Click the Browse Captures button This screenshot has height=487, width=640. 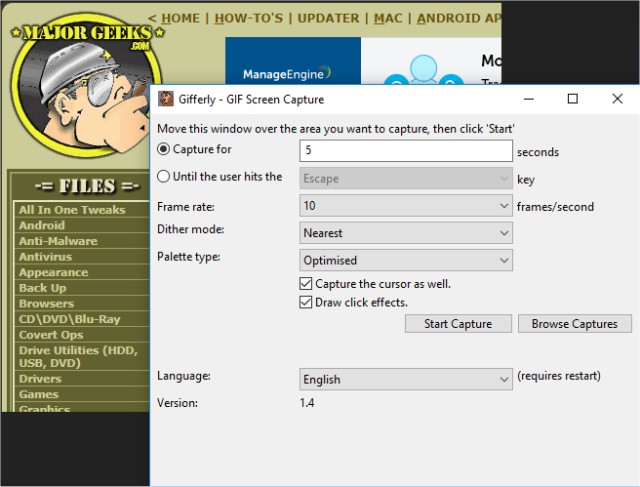click(575, 324)
